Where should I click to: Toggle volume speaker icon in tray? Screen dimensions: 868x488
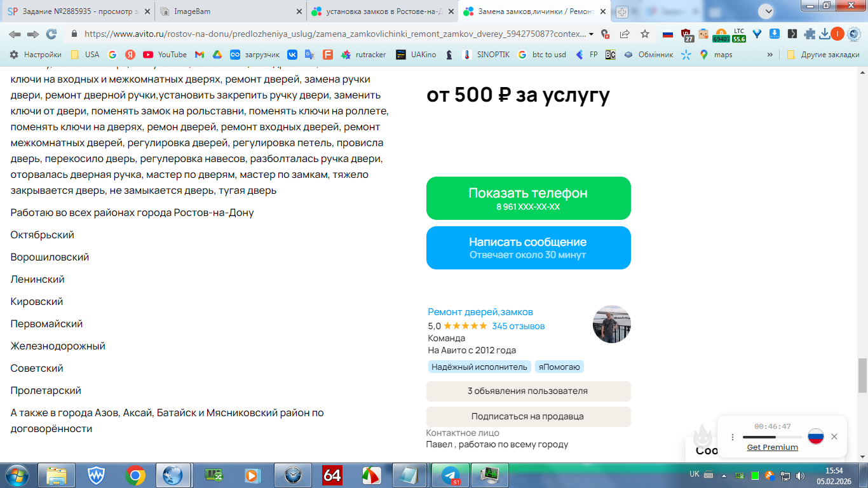[x=800, y=475]
